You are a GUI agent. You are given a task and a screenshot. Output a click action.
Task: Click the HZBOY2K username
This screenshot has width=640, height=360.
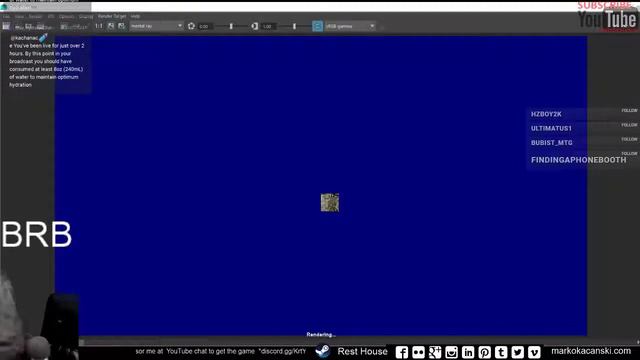coord(546,114)
